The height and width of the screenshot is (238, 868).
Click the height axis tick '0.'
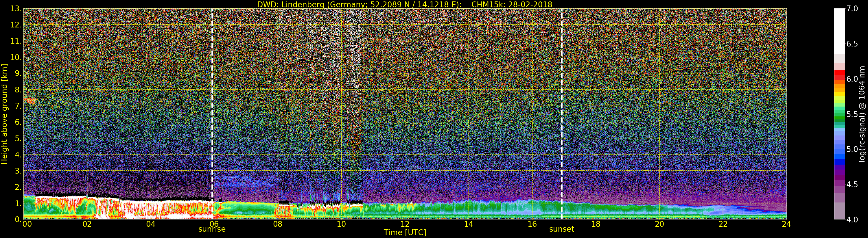(x=18, y=220)
